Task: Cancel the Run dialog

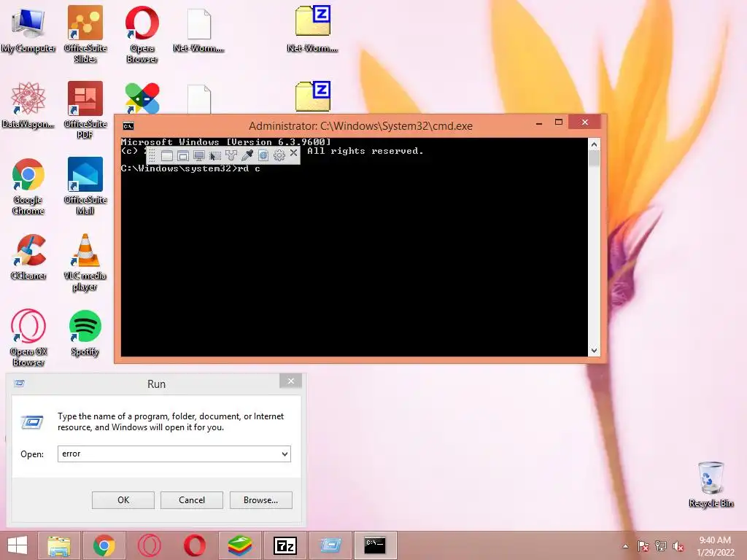Action: click(x=192, y=500)
